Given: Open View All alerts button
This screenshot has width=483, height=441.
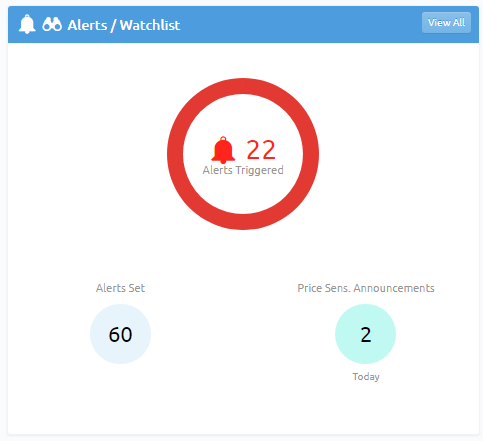Looking at the screenshot, I should pos(446,23).
